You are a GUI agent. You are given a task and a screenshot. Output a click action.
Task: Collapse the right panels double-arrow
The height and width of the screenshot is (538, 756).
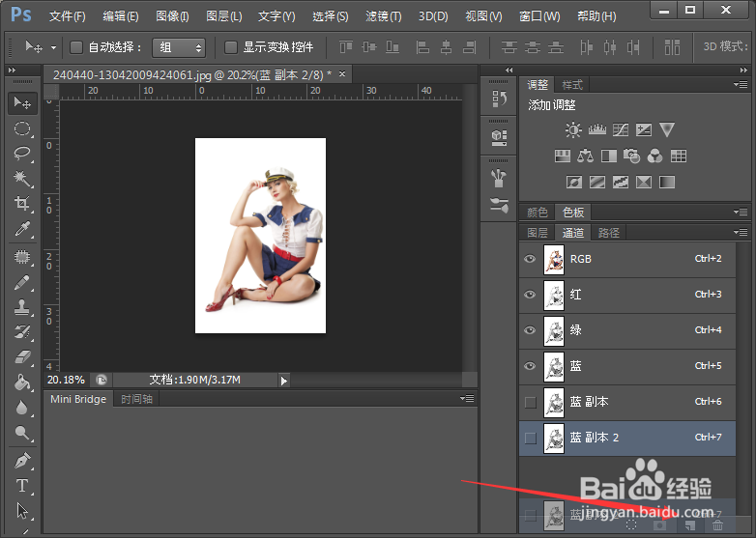pyautogui.click(x=743, y=71)
